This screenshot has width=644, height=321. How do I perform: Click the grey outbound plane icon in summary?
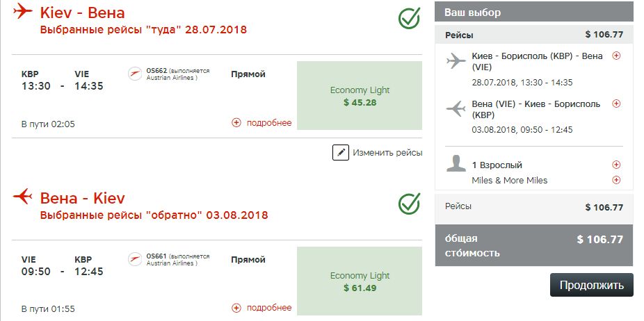456,61
